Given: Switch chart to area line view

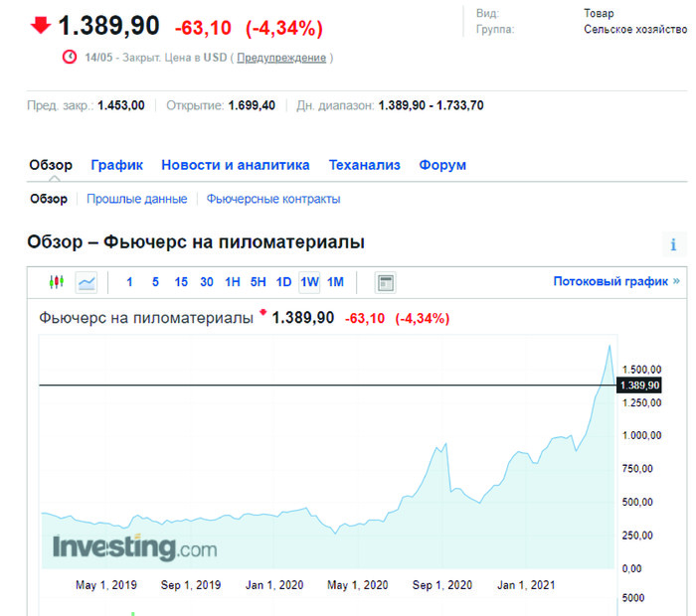Looking at the screenshot, I should click(87, 282).
